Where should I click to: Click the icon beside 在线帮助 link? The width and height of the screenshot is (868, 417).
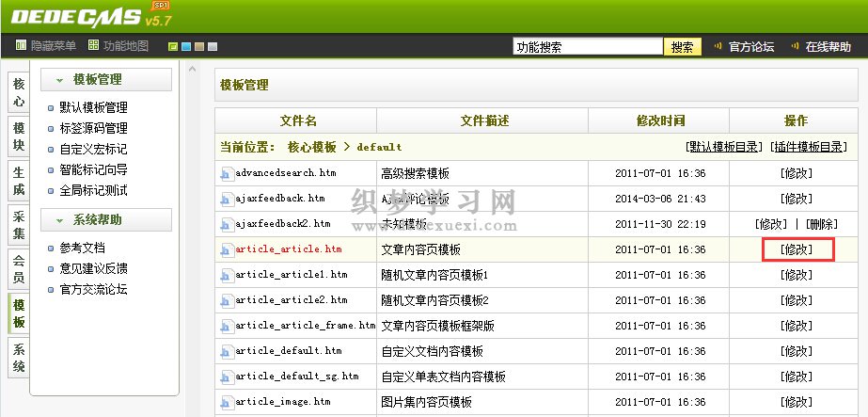[x=795, y=46]
